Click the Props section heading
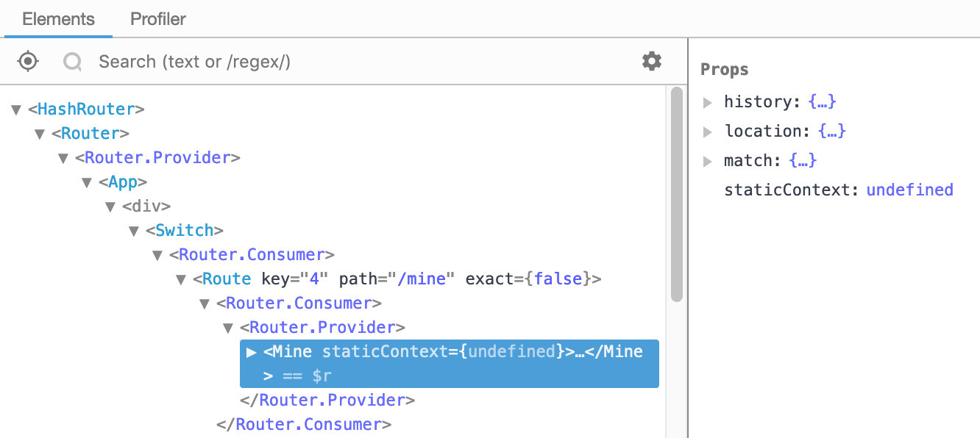980x438 pixels. [x=725, y=70]
